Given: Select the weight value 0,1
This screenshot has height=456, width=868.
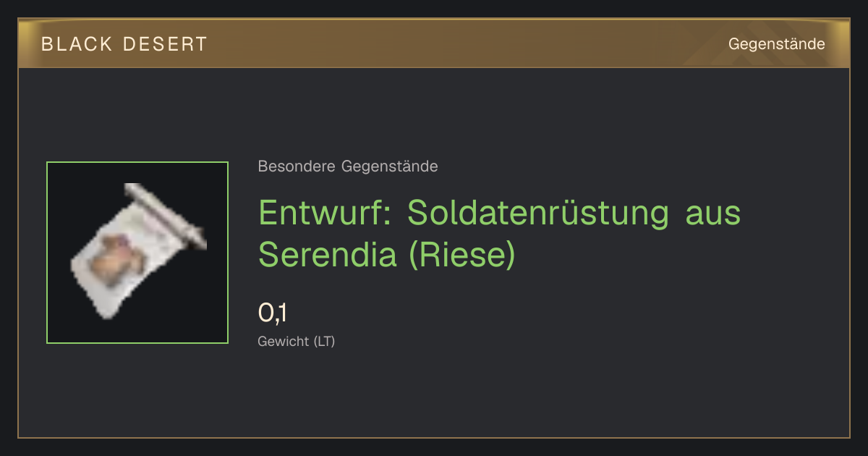Looking at the screenshot, I should pos(273,313).
